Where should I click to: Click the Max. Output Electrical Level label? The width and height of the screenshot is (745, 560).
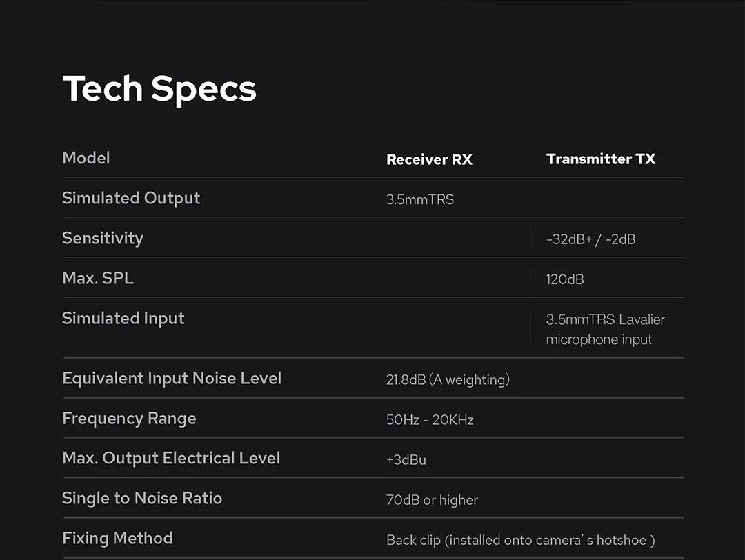[171, 458]
